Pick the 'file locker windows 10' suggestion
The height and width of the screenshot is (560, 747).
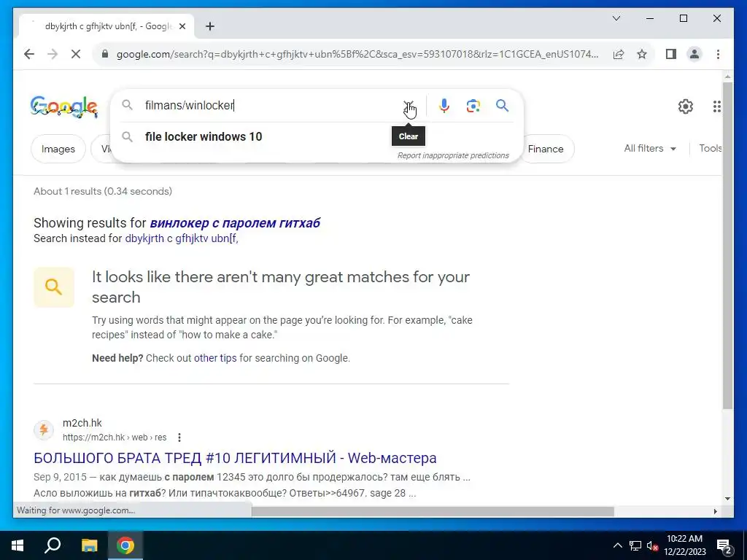(204, 136)
